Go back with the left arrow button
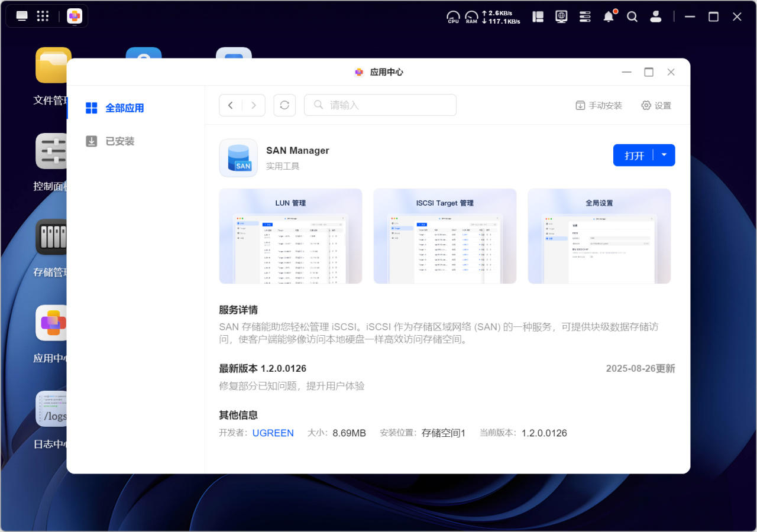The height and width of the screenshot is (532, 757). [x=231, y=105]
